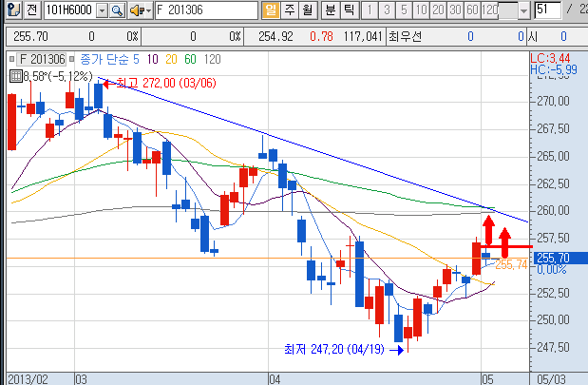Image resolution: width=588 pixels, height=385 pixels.
Task: Switch to 주 (weekly) chart period
Action: (288, 10)
